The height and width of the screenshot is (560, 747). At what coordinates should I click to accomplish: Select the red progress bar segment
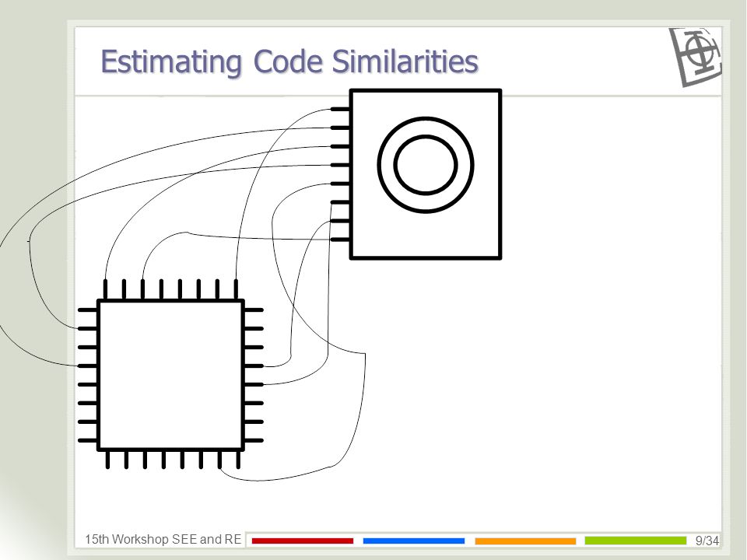coord(303,541)
